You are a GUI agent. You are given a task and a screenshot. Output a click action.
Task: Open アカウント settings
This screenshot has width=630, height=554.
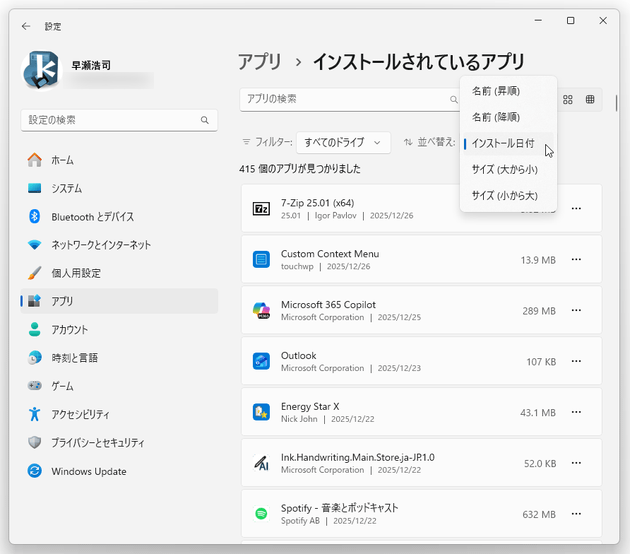pos(119,329)
